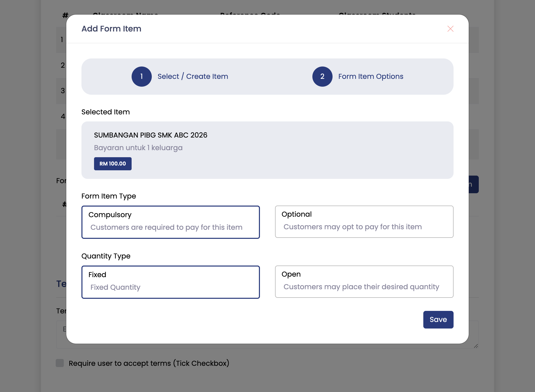
Task: Click the Quantity Type label
Action: point(106,256)
